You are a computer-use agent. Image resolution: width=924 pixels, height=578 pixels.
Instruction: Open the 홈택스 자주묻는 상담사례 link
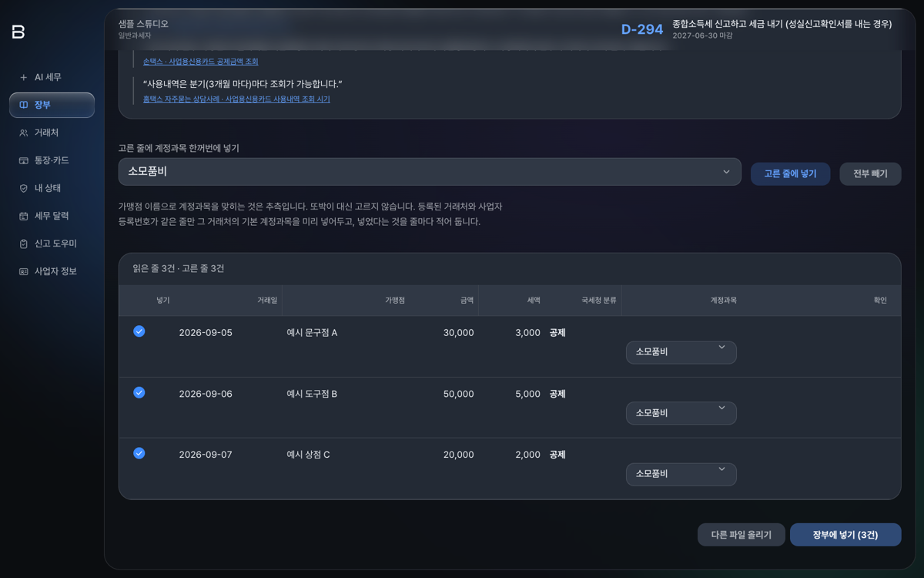click(236, 99)
